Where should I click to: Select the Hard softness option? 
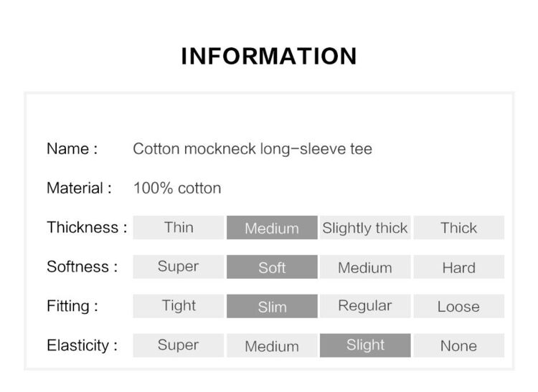[459, 267]
